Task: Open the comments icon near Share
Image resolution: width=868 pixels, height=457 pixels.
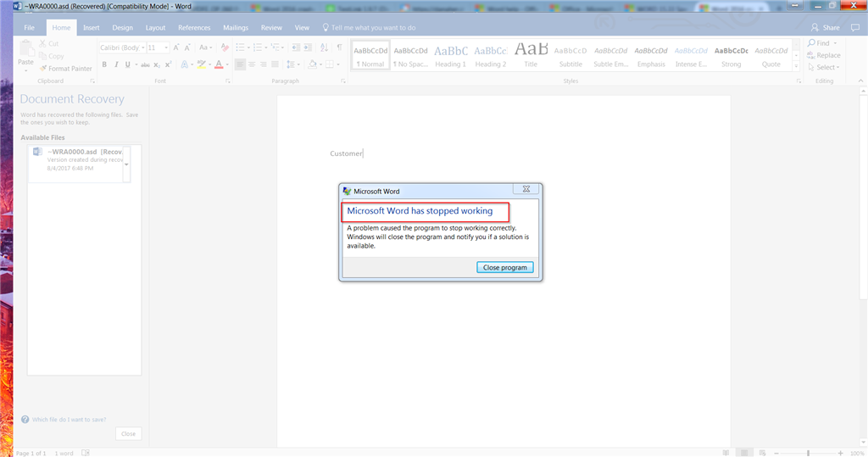Action: pyautogui.click(x=855, y=28)
